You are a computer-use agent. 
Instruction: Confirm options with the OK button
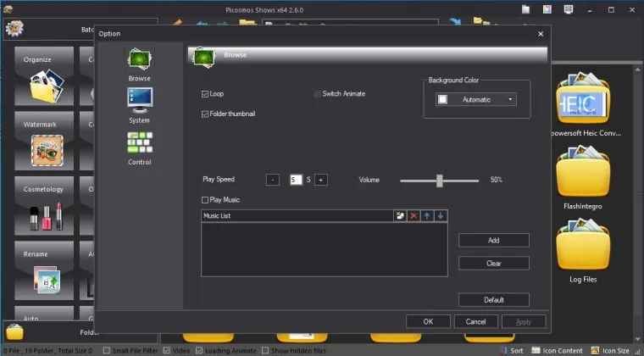tap(428, 321)
